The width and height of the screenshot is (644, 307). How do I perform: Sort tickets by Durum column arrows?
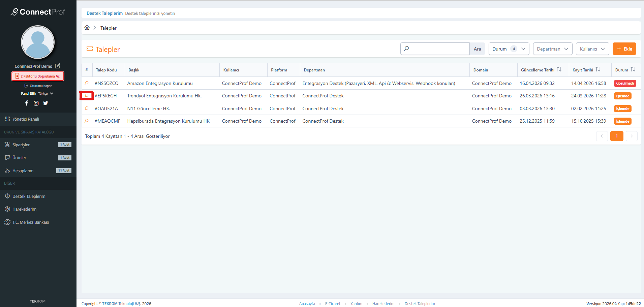pos(633,69)
